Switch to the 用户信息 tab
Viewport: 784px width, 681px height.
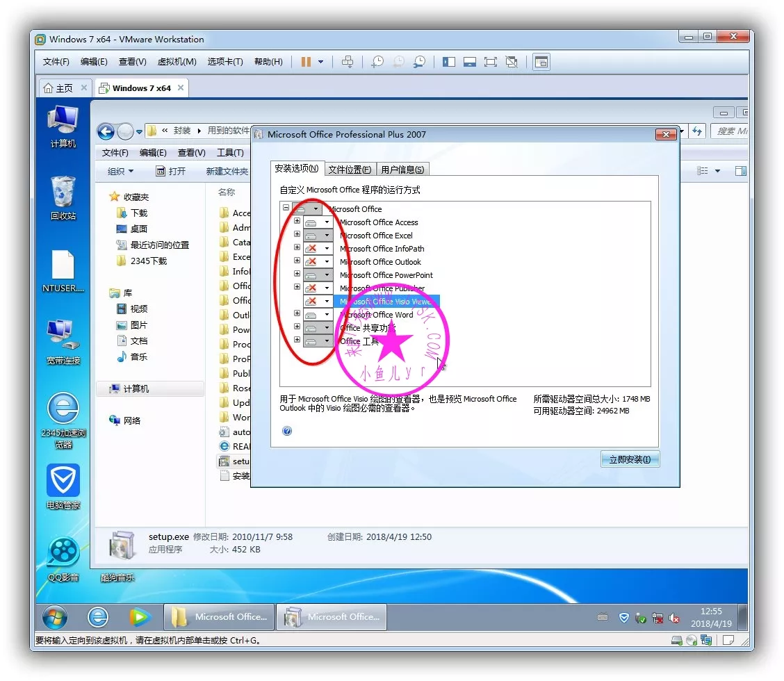click(x=402, y=169)
